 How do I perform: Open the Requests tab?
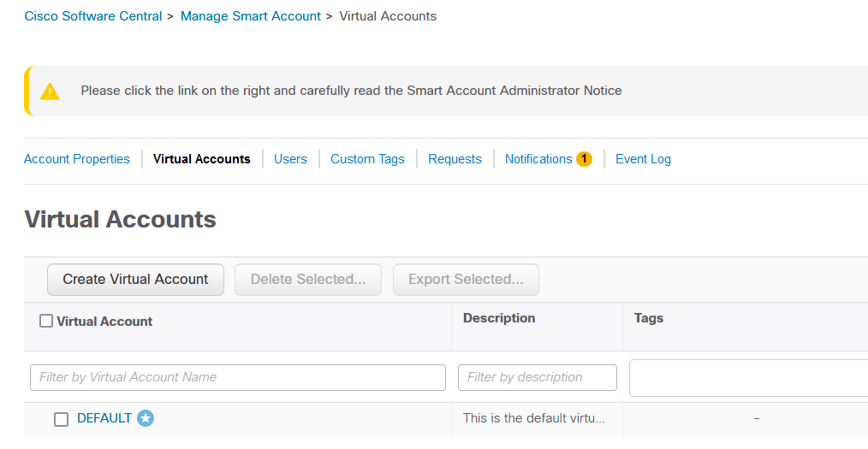[455, 159]
